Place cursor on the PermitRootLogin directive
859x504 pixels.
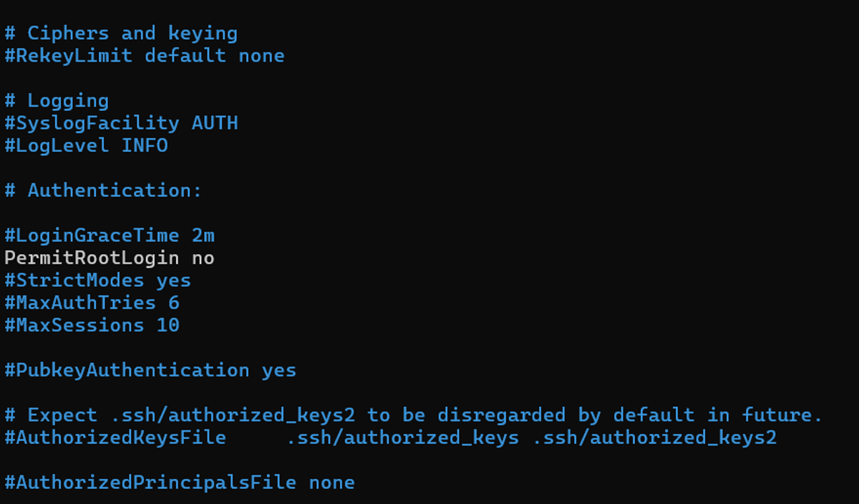point(92,258)
